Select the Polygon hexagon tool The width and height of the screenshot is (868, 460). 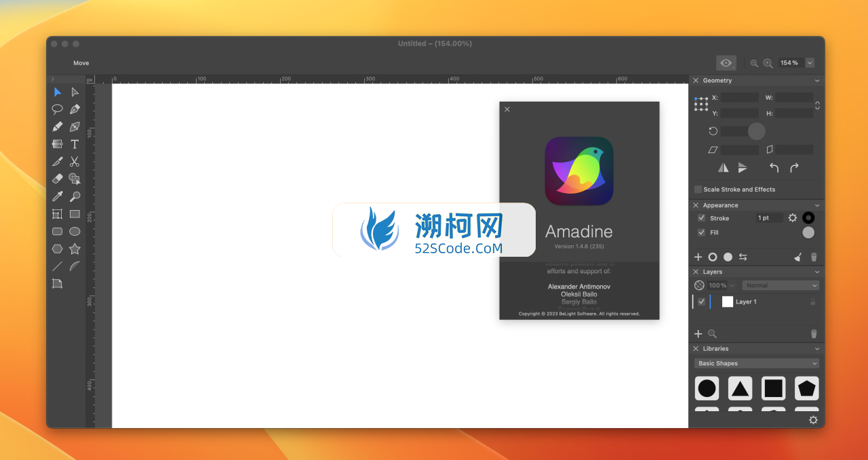pos(58,249)
